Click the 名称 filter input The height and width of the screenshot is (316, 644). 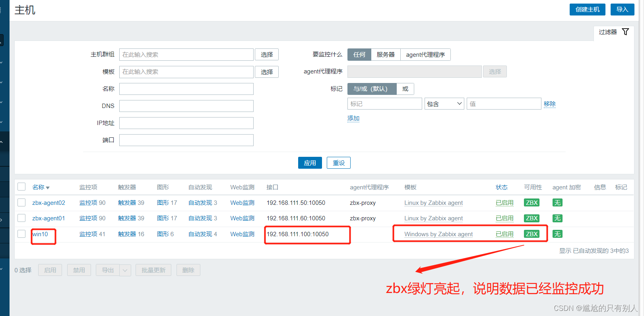[186, 89]
